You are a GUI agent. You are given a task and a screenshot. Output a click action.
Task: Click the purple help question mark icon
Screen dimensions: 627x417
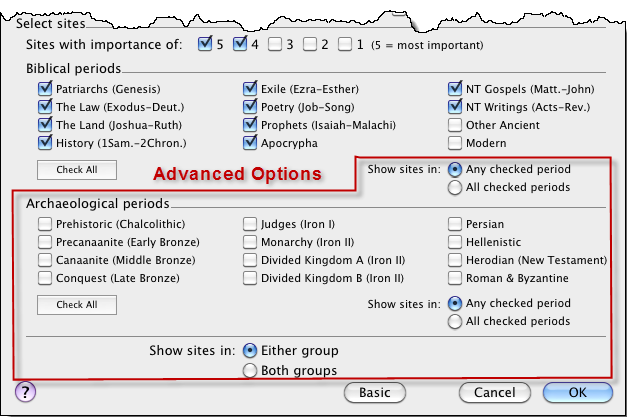click(x=27, y=391)
